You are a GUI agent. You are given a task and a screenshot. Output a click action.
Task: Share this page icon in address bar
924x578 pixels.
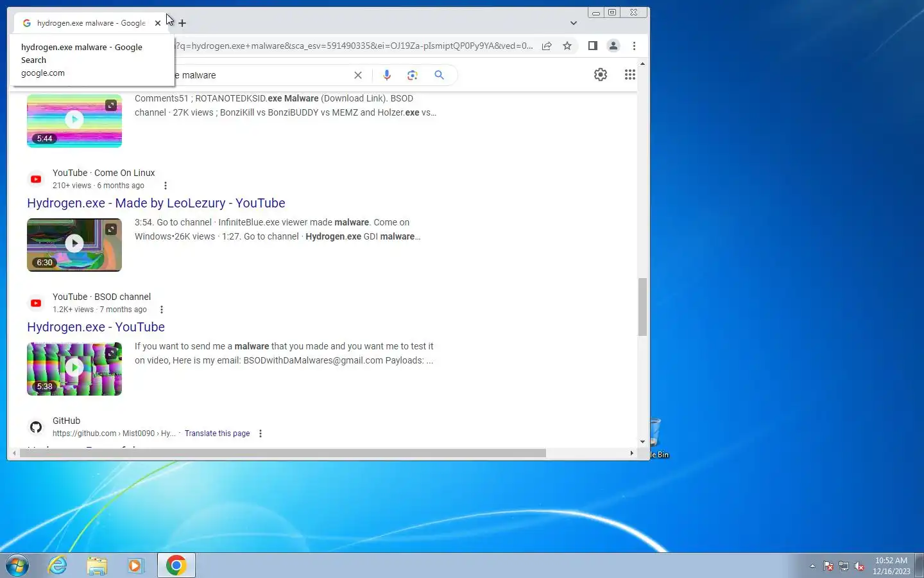(x=547, y=46)
